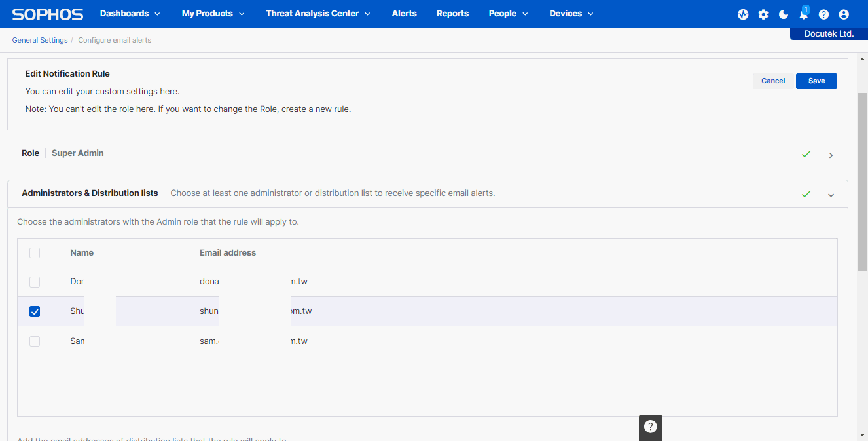Check the box for the Sam row
The width and height of the screenshot is (868, 441).
[x=35, y=341]
